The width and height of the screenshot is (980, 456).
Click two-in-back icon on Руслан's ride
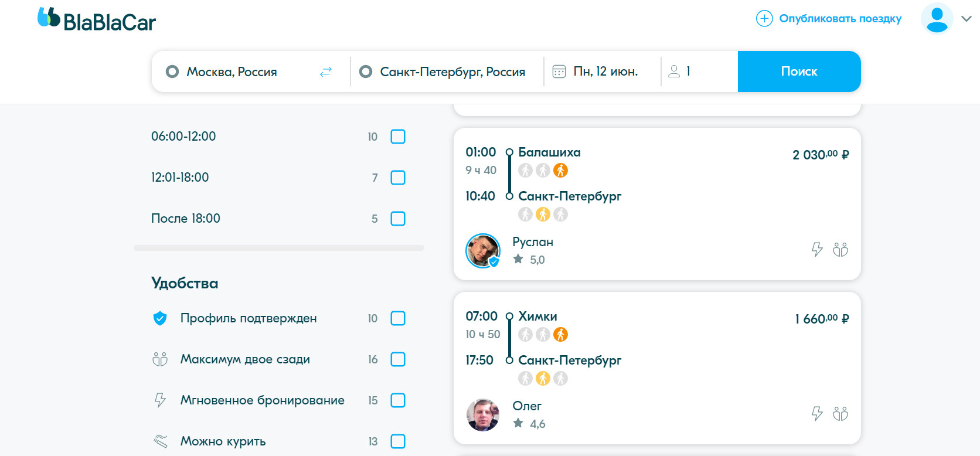point(841,250)
